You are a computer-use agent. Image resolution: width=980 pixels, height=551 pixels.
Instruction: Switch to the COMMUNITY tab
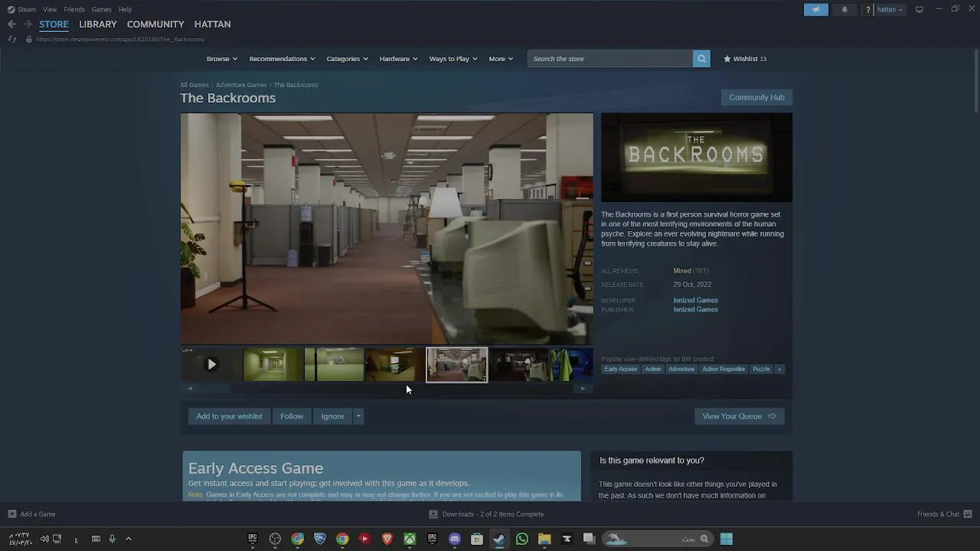pos(155,24)
